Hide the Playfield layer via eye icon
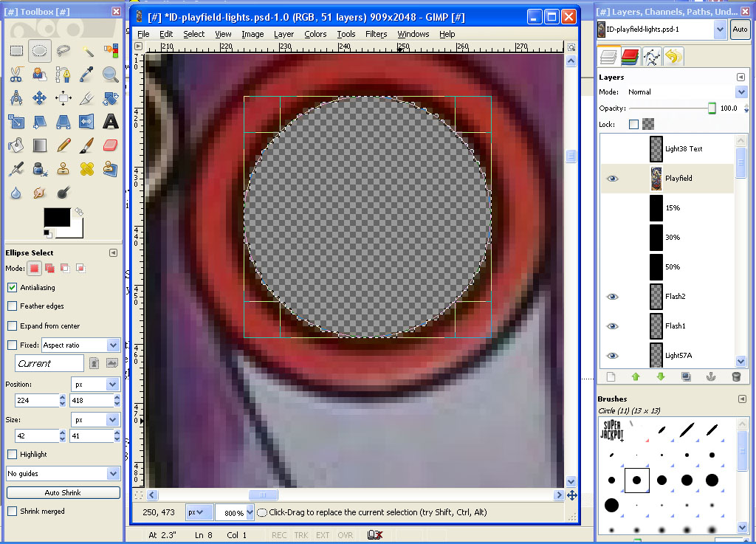 [612, 179]
